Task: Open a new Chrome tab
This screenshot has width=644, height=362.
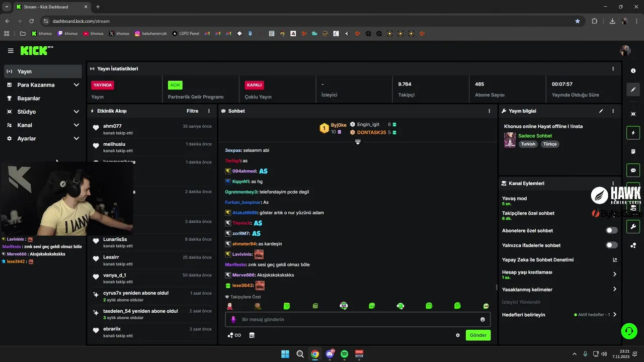Action: tap(98, 7)
